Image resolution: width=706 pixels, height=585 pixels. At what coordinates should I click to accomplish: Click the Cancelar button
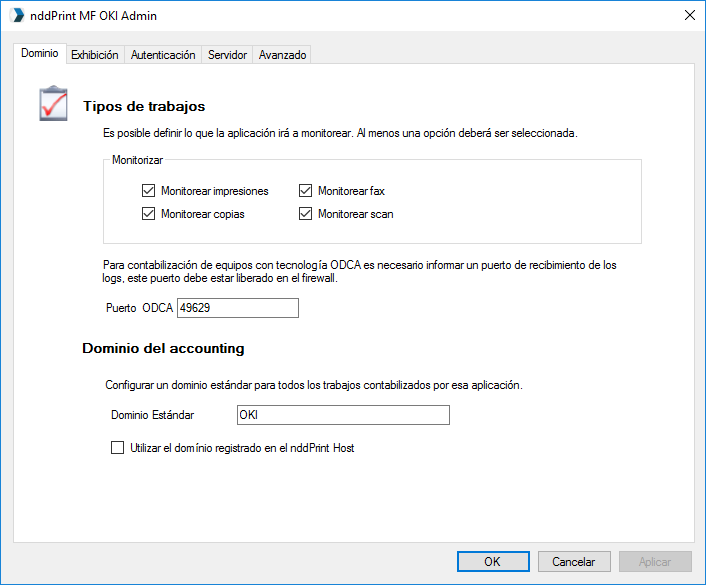tap(574, 562)
